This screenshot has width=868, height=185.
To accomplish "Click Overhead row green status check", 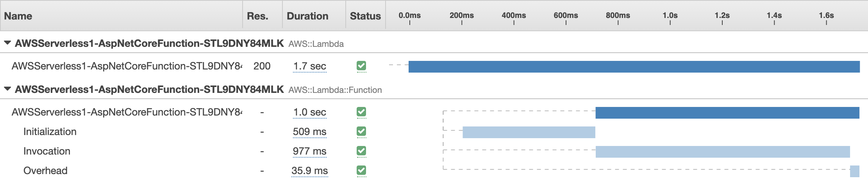I will (x=361, y=171).
